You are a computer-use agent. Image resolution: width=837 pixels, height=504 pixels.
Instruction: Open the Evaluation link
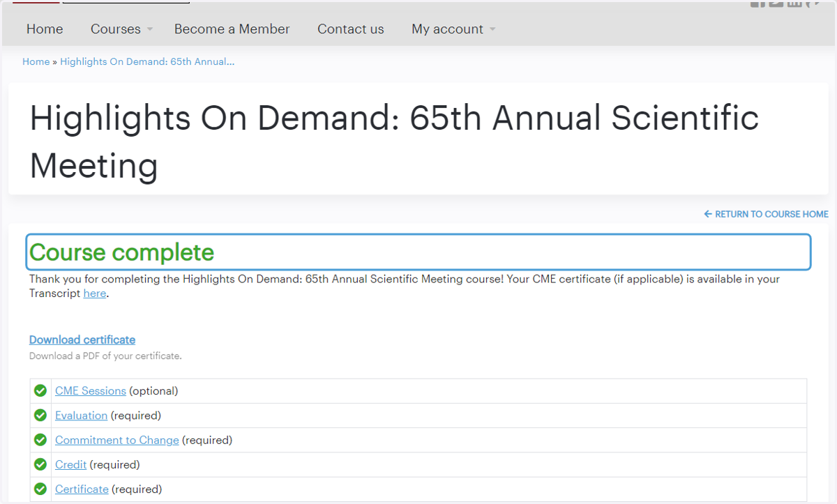tap(81, 415)
